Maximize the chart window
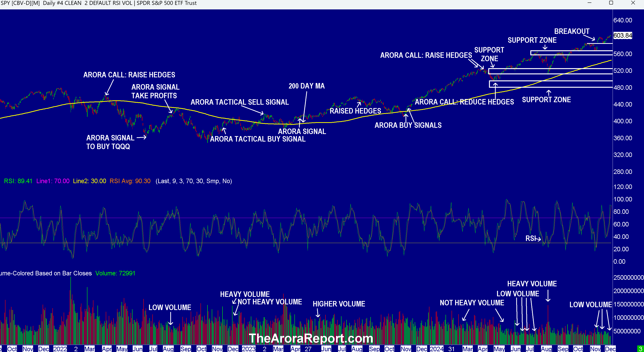 coord(611,3)
